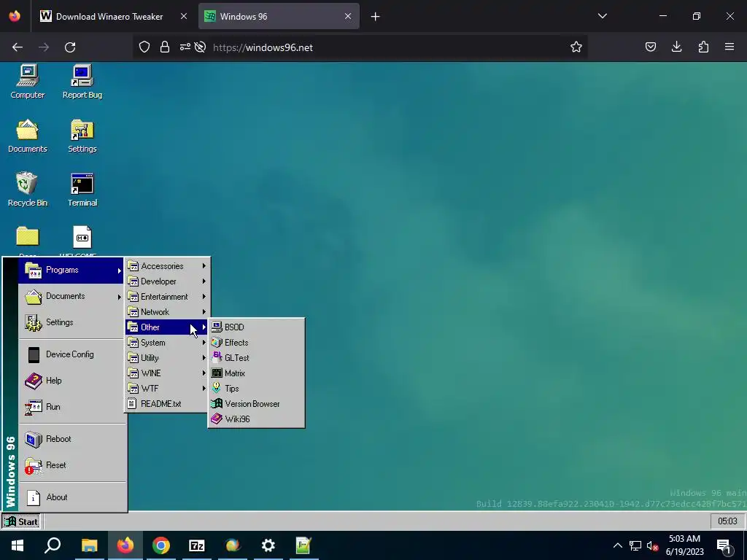This screenshot has height=560, width=747.
Task: Expand the WTF submenu
Action: (x=167, y=388)
